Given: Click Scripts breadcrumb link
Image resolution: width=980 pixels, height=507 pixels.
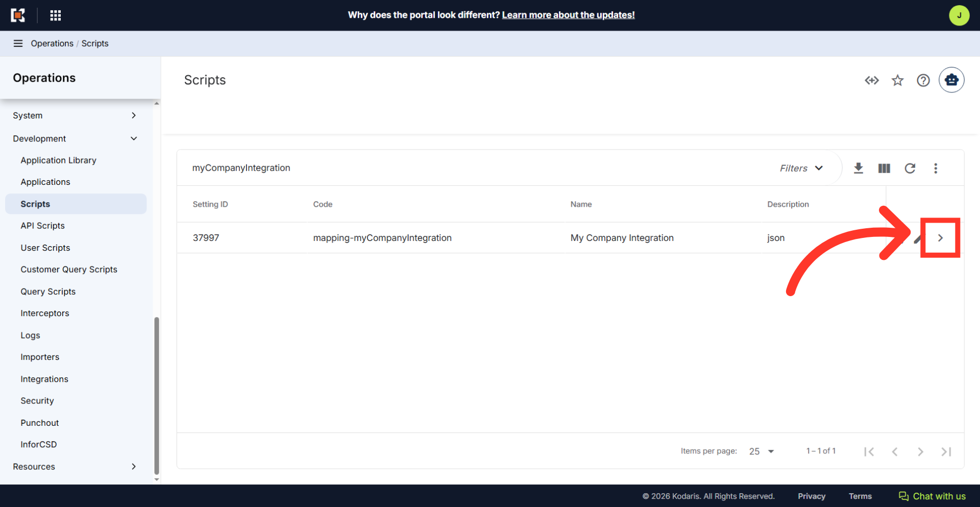Looking at the screenshot, I should point(95,43).
